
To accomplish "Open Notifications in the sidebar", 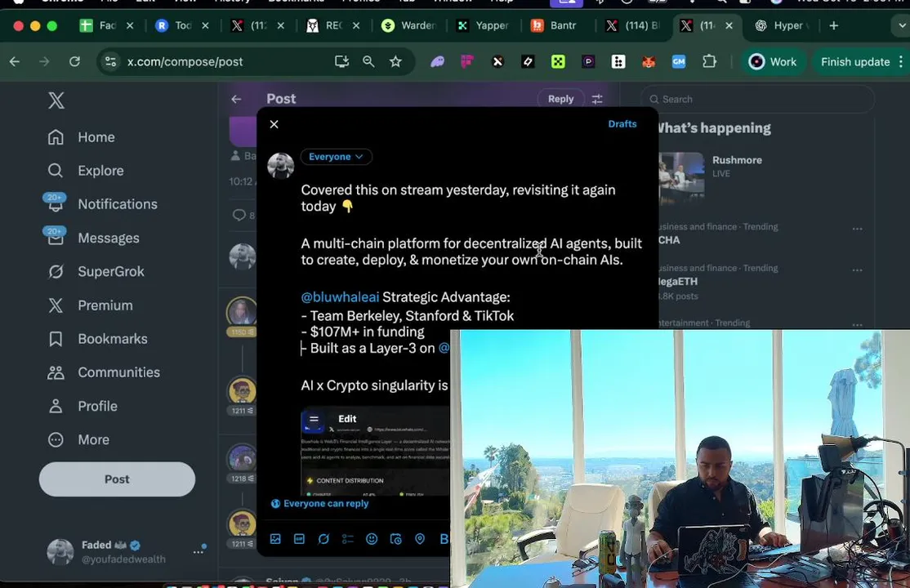I will point(102,204).
